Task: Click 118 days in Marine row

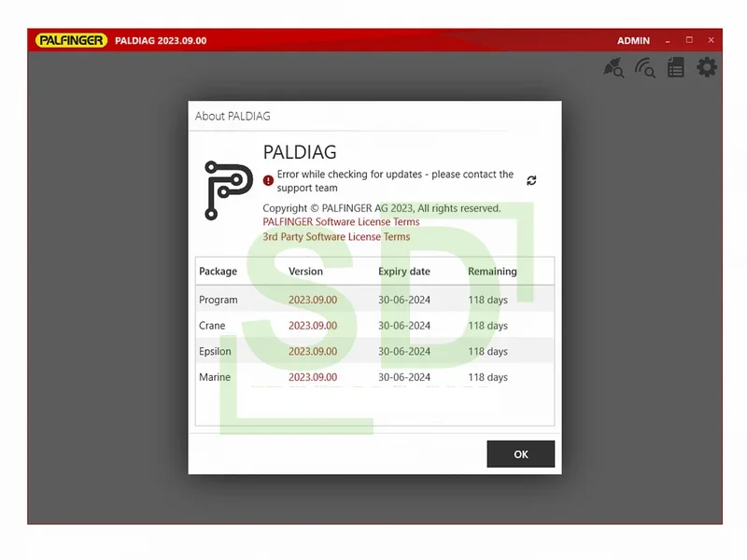Action: (487, 377)
